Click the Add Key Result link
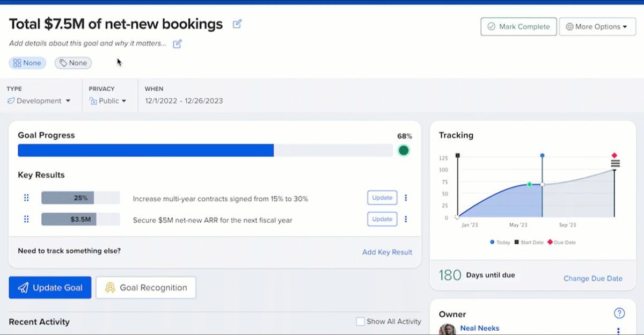The height and width of the screenshot is (335, 644). pos(387,252)
